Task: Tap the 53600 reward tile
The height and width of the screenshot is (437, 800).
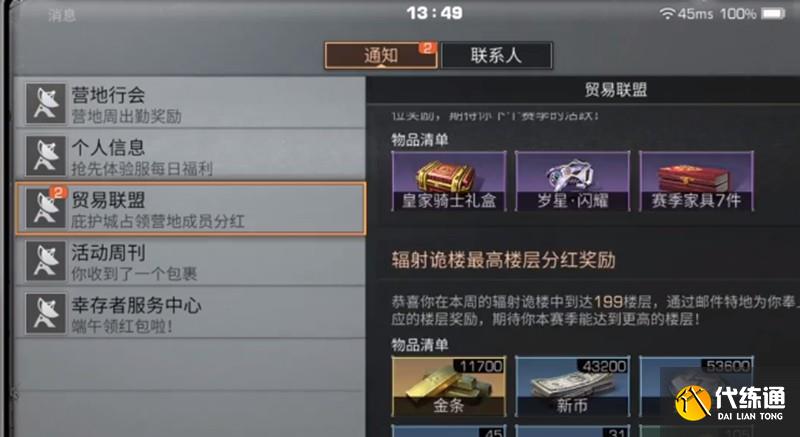Action: (696, 387)
